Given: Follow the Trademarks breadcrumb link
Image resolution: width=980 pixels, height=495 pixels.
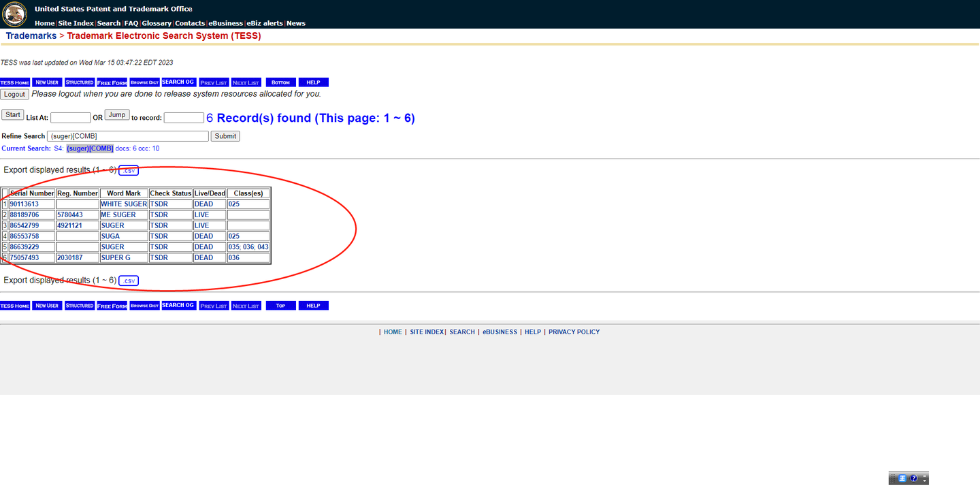Looking at the screenshot, I should pyautogui.click(x=31, y=36).
